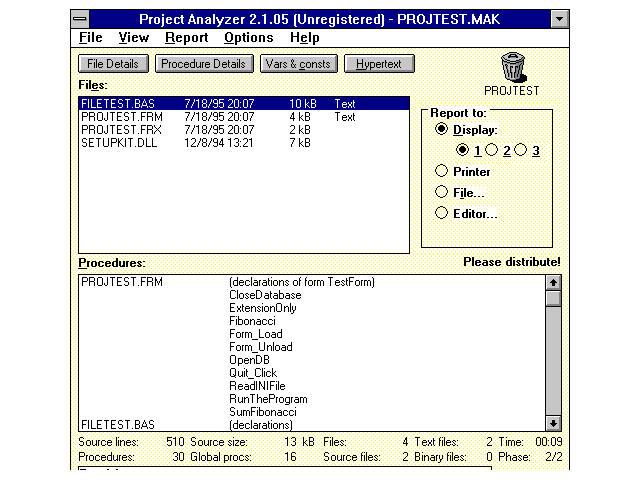640x480 pixels.
Task: Select the Display radio button
Action: [x=442, y=130]
